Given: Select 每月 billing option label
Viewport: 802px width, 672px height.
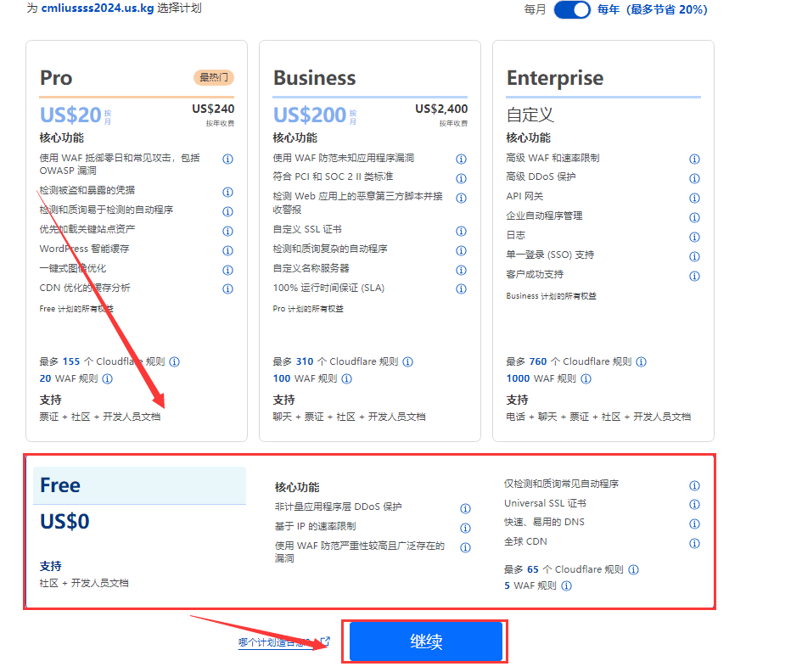Looking at the screenshot, I should pyautogui.click(x=536, y=10).
